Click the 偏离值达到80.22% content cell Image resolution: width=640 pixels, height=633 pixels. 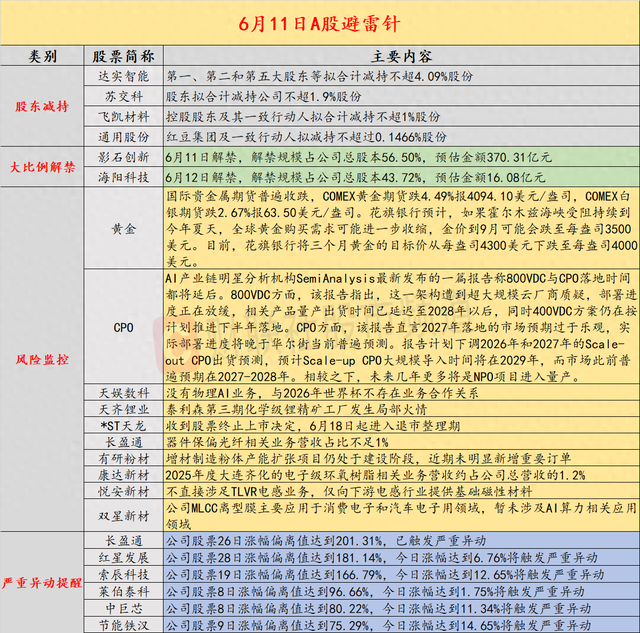click(x=401, y=609)
